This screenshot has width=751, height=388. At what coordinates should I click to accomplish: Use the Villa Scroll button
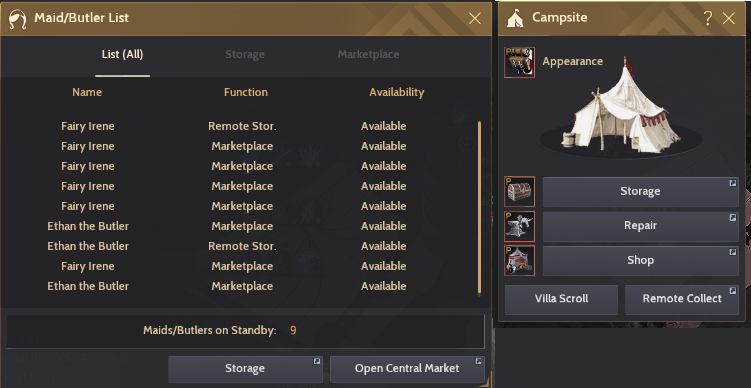[x=561, y=299]
